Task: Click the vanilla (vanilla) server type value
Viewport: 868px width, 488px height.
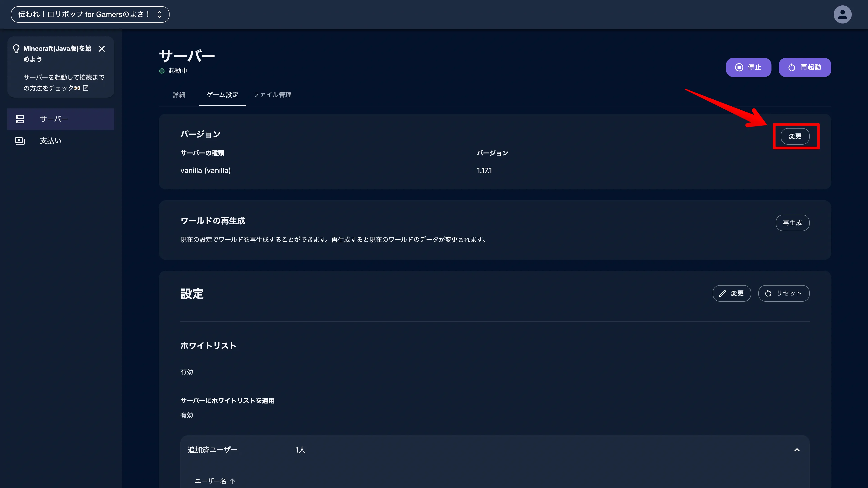Action: (205, 170)
